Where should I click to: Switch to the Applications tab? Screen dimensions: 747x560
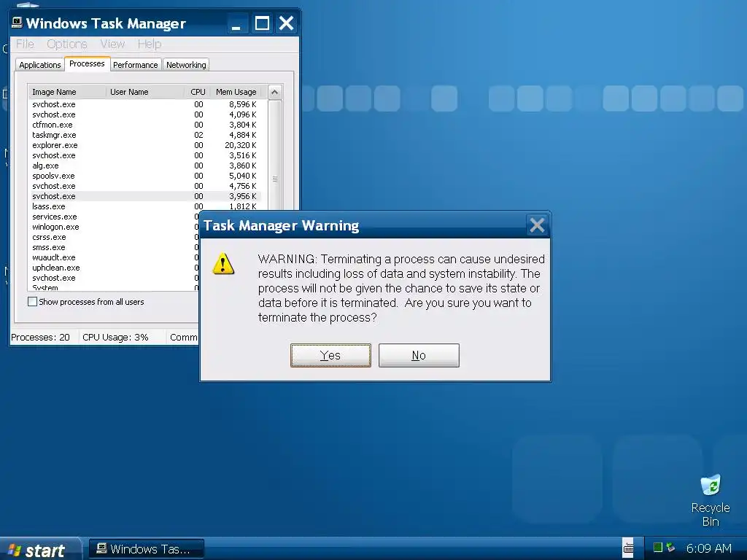pos(40,65)
